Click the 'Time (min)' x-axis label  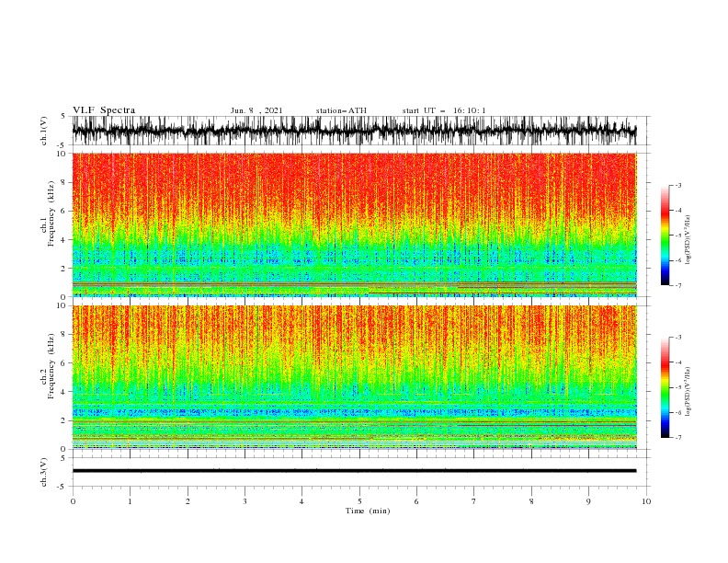pos(368,511)
